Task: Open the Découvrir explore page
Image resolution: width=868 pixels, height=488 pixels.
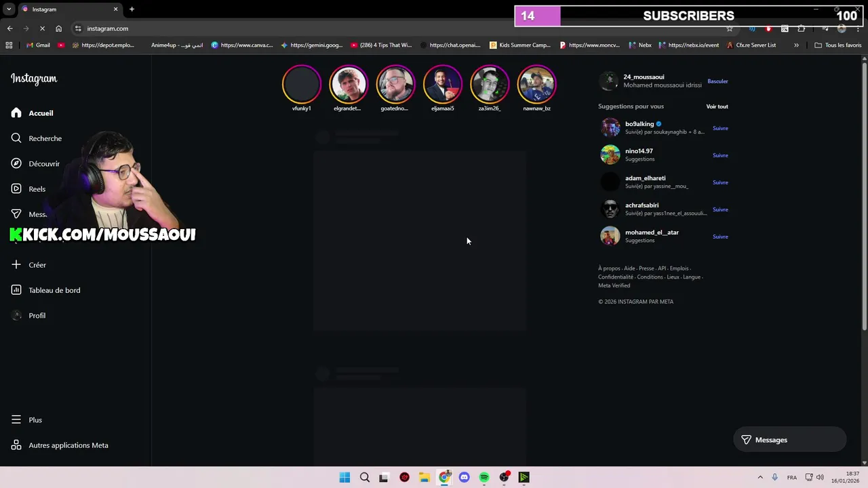Action: point(35,163)
